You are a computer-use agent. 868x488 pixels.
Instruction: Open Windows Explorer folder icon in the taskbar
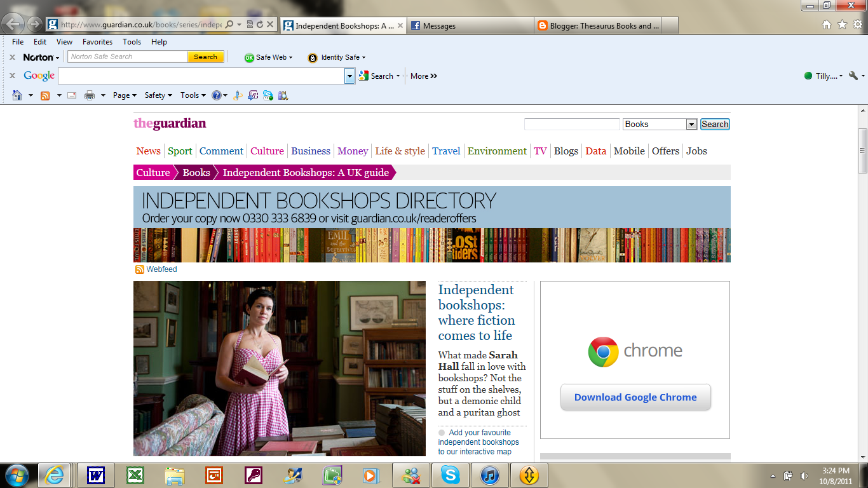[175, 475]
